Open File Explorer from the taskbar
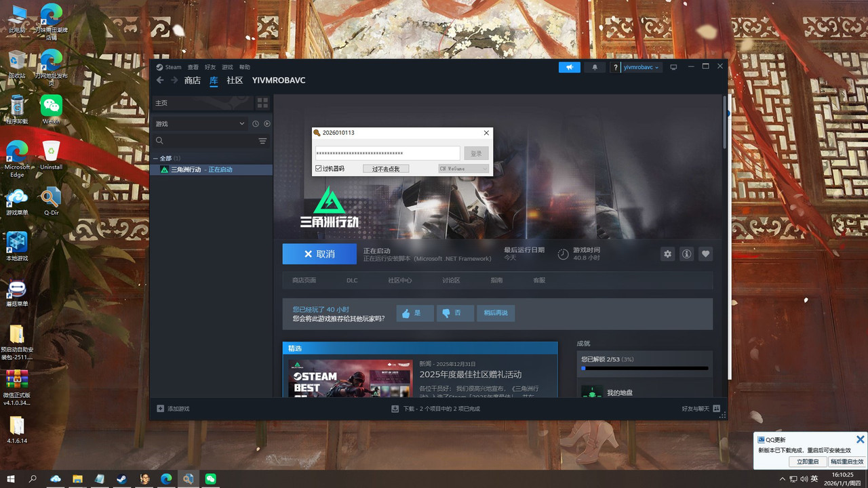Image resolution: width=868 pixels, height=488 pixels. (77, 479)
